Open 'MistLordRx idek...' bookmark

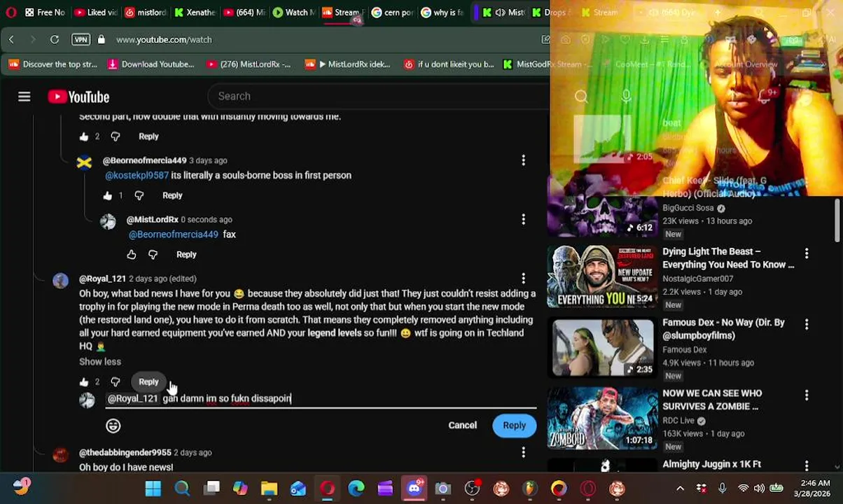(348, 64)
